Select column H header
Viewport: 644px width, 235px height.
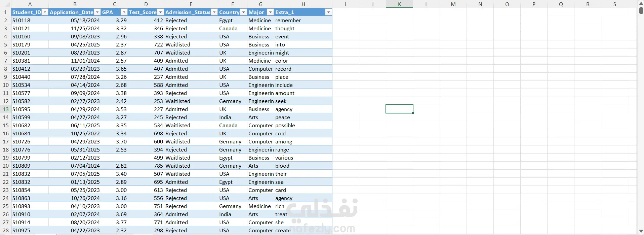[x=303, y=4]
